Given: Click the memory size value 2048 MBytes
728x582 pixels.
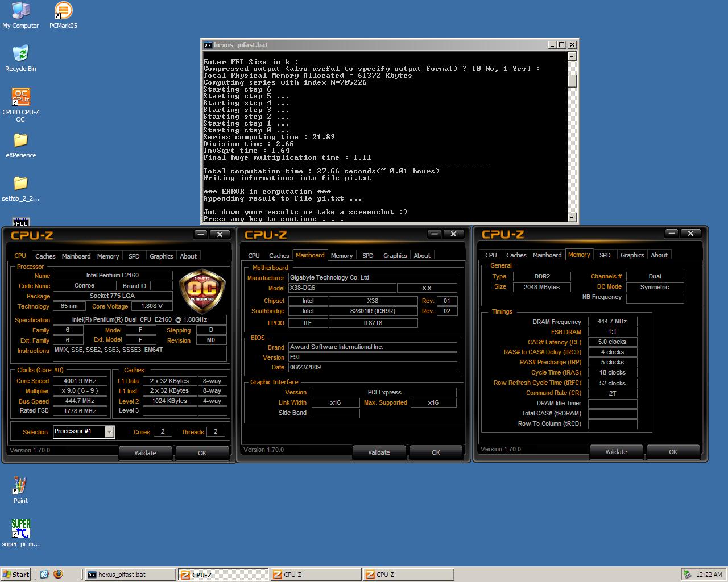Looking at the screenshot, I should point(541,287).
